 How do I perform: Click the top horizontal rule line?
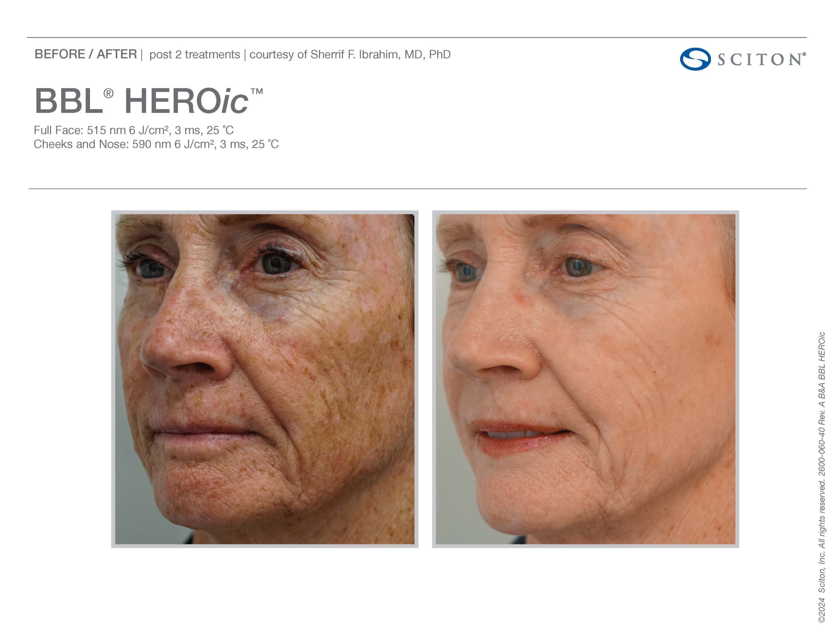click(x=417, y=37)
